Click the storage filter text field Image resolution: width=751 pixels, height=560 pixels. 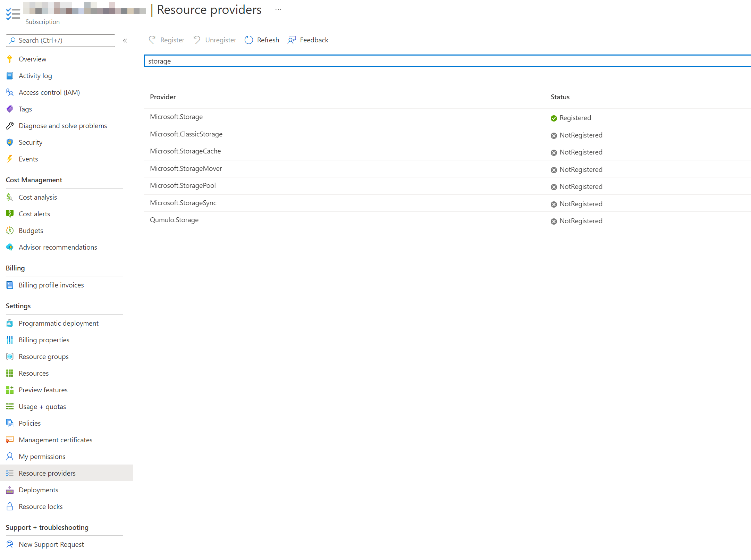(447, 61)
